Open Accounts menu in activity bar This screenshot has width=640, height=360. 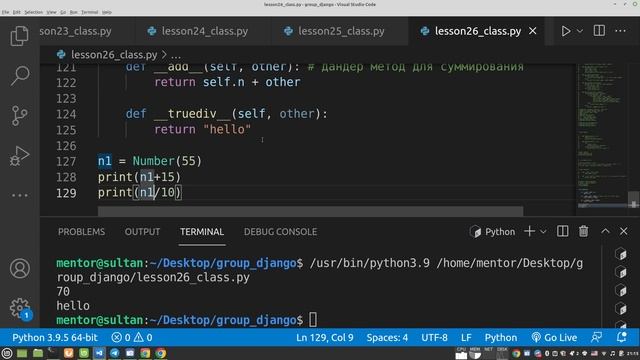(x=19, y=269)
